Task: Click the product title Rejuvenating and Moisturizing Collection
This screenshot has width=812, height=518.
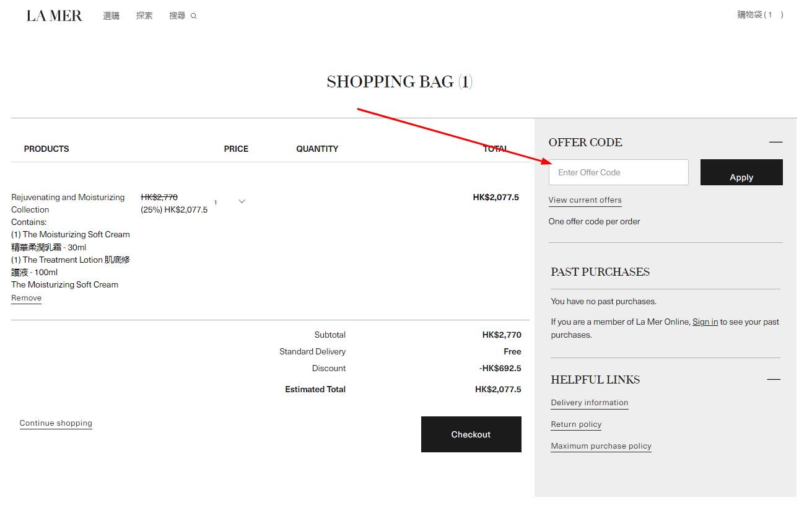Action: [68, 203]
